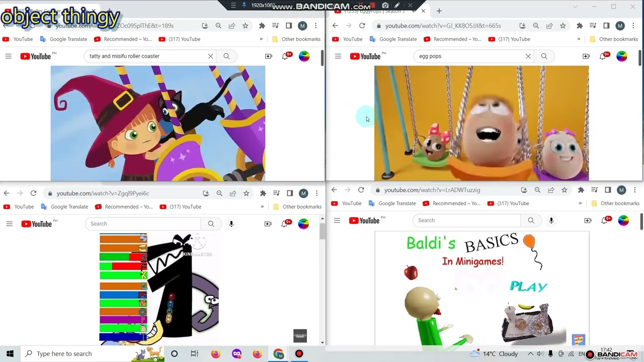644x362 pixels.
Task: Reload the Baldi's Basics window page
Action: [361, 190]
